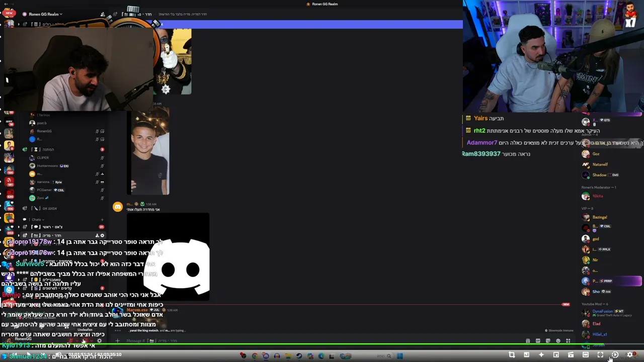Image resolution: width=644 pixels, height=362 pixels.
Task: Open the emoji picker in message bar
Action: click(558, 341)
